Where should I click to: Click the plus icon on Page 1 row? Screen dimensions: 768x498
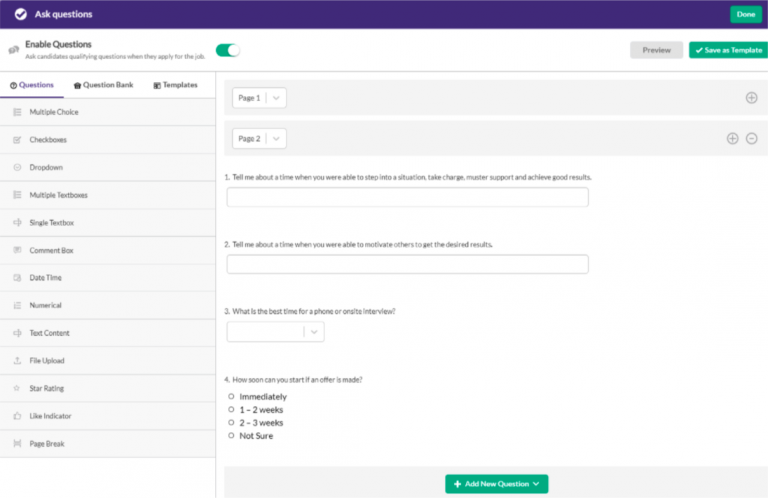coord(751,98)
